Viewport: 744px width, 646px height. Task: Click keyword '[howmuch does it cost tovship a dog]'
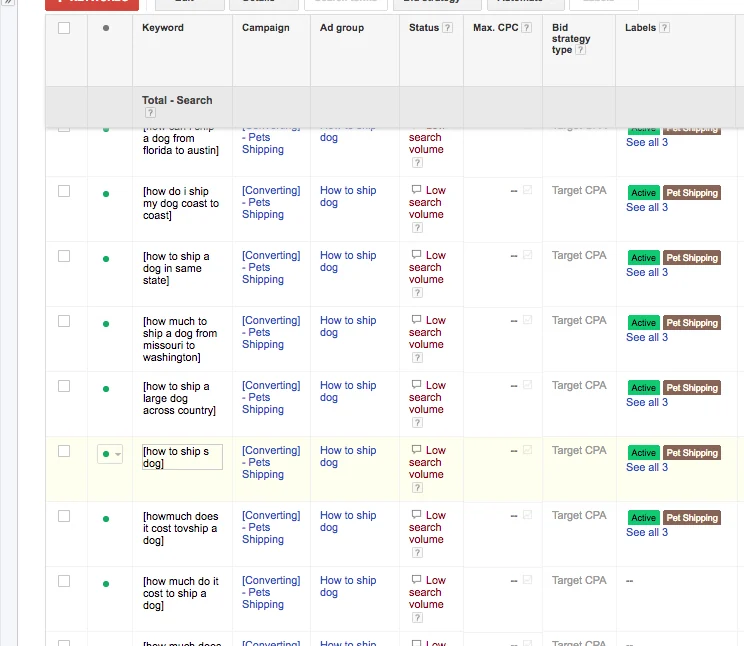coord(180,528)
